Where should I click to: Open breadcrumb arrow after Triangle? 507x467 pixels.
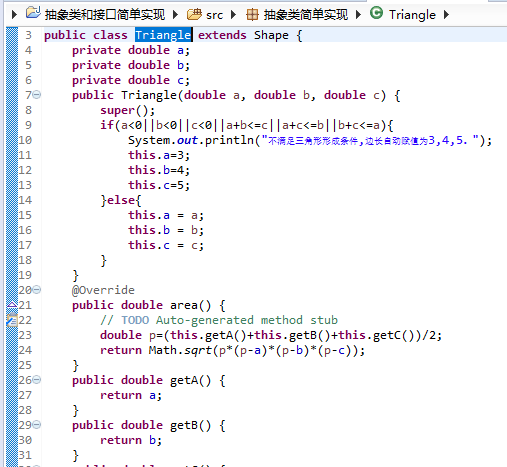(x=446, y=15)
